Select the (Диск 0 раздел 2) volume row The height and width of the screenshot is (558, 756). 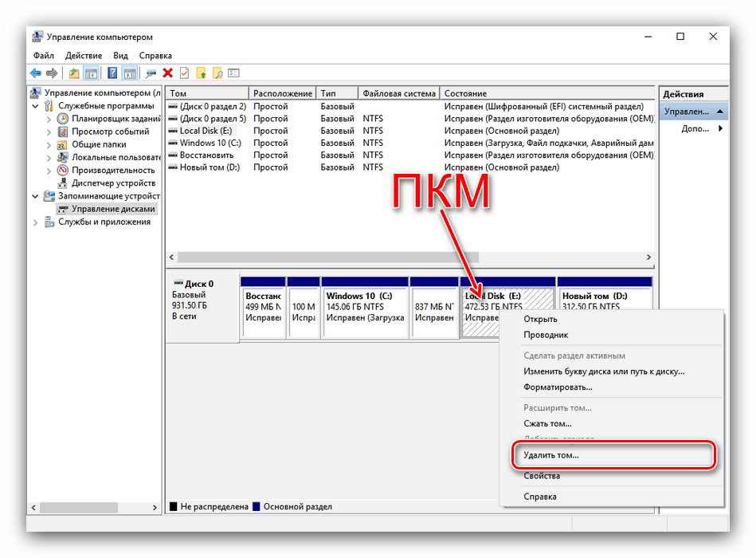tap(410, 106)
